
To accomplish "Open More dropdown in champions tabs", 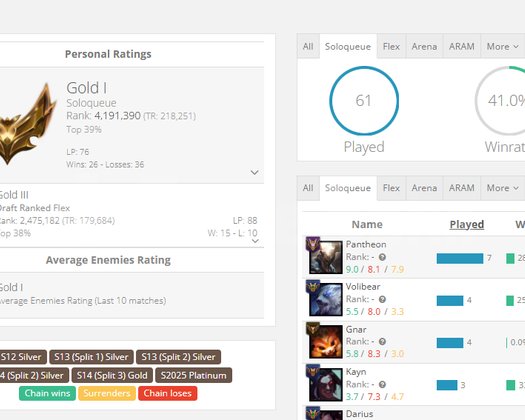I will (x=503, y=188).
